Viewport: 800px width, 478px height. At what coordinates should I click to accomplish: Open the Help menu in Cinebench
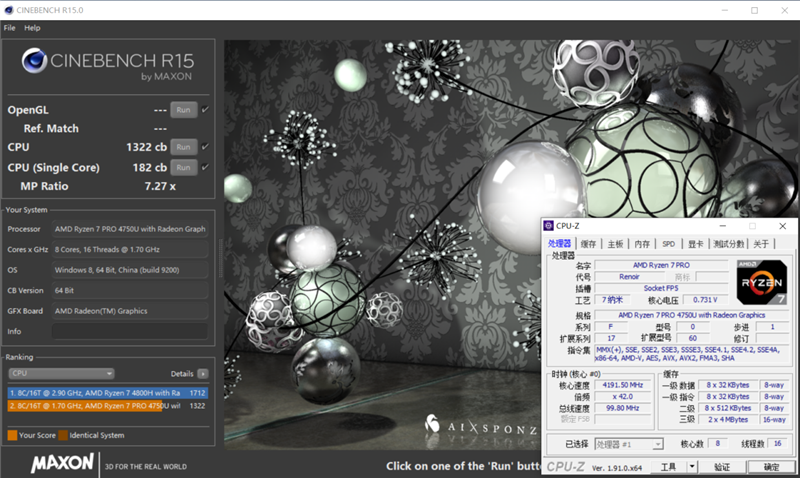tap(32, 28)
